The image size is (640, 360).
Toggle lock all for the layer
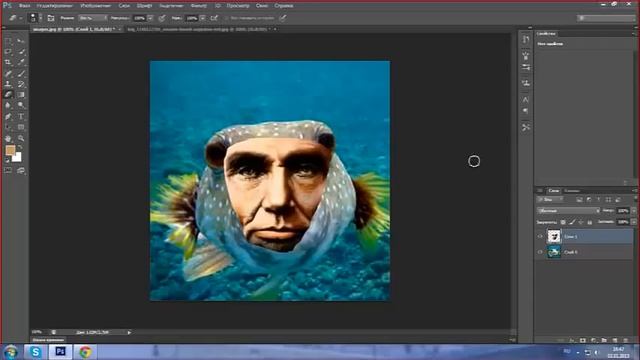tap(589, 222)
